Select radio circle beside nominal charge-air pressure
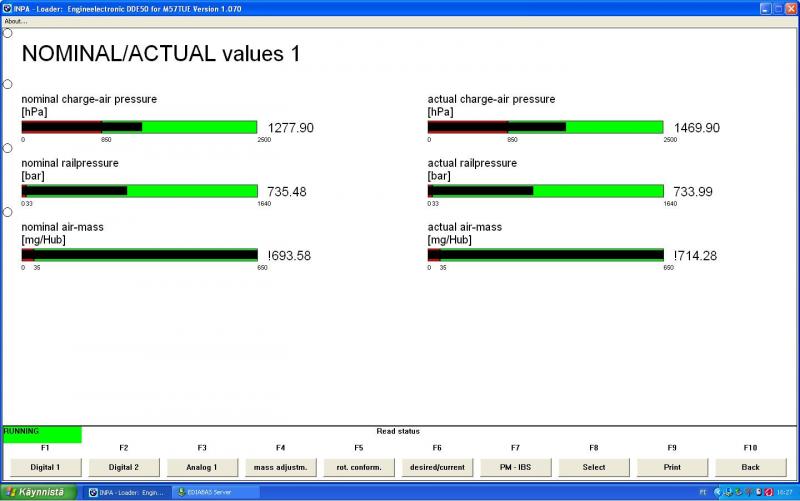This screenshot has height=501, width=800. (x=8, y=84)
